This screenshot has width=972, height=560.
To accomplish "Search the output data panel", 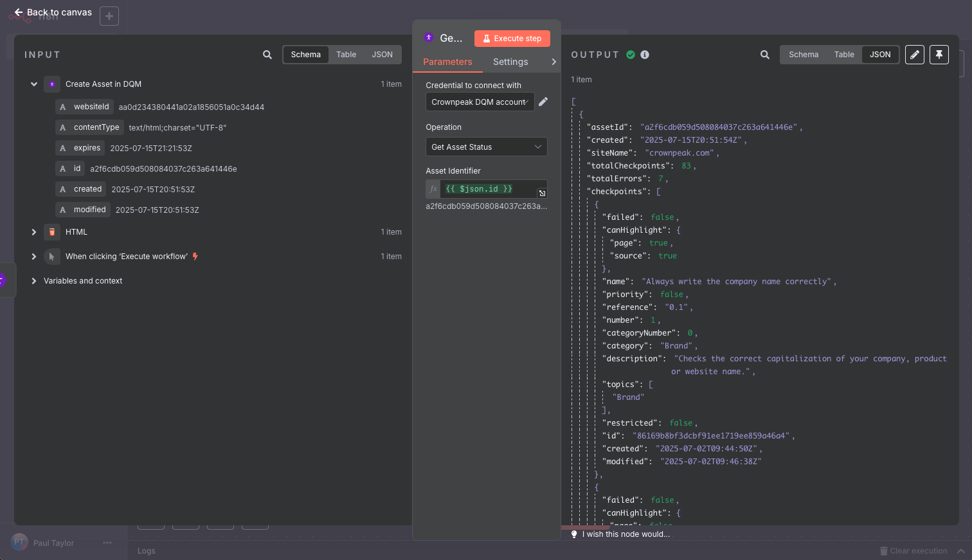I will 765,55.
